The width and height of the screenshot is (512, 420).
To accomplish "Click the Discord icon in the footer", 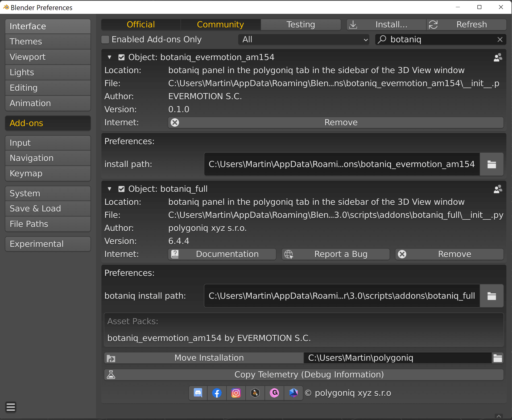I will coord(197,392).
